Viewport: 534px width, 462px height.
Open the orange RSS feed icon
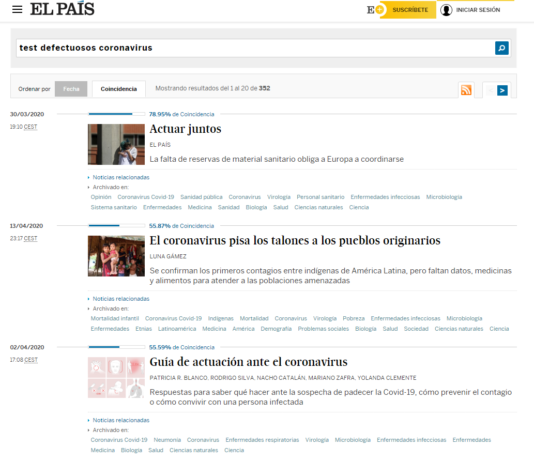click(x=466, y=90)
